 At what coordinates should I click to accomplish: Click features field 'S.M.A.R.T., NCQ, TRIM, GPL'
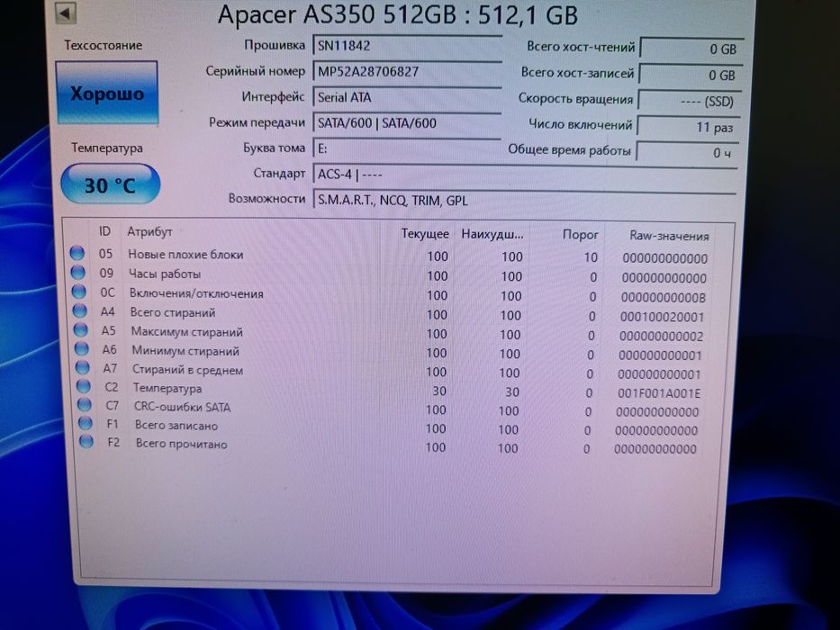[525, 200]
